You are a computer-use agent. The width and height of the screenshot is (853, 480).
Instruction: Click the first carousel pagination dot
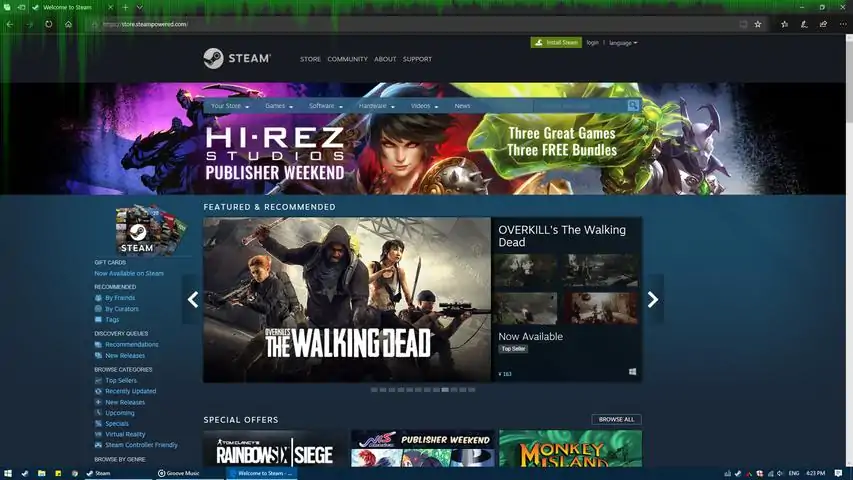pos(374,390)
